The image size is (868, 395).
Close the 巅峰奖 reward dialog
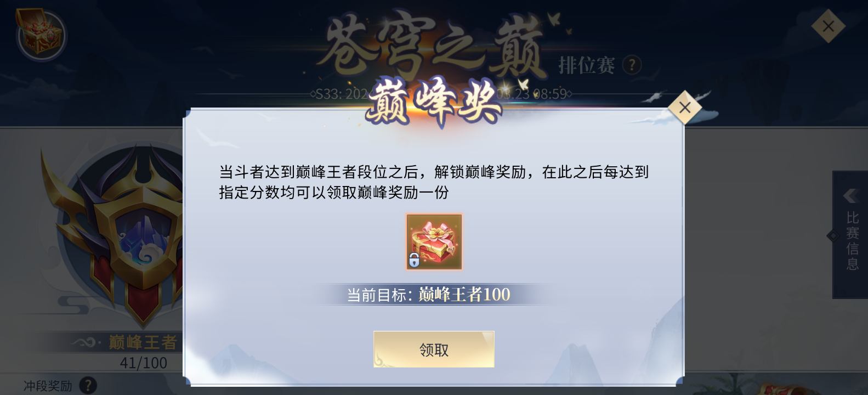[684, 108]
